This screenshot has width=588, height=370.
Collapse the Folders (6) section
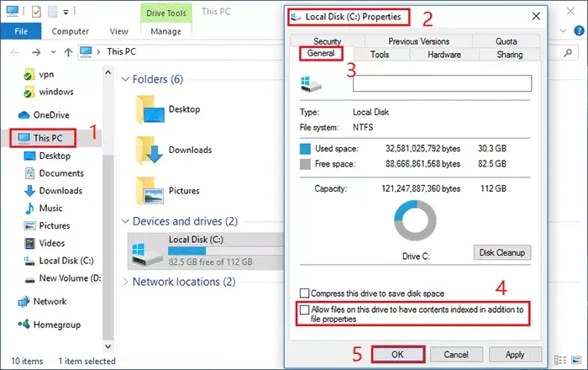pos(125,79)
